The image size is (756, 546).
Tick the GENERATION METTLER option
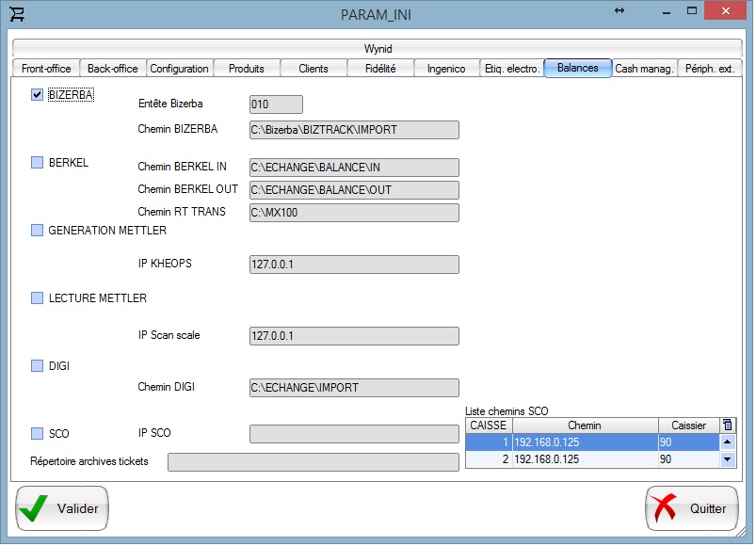38,231
